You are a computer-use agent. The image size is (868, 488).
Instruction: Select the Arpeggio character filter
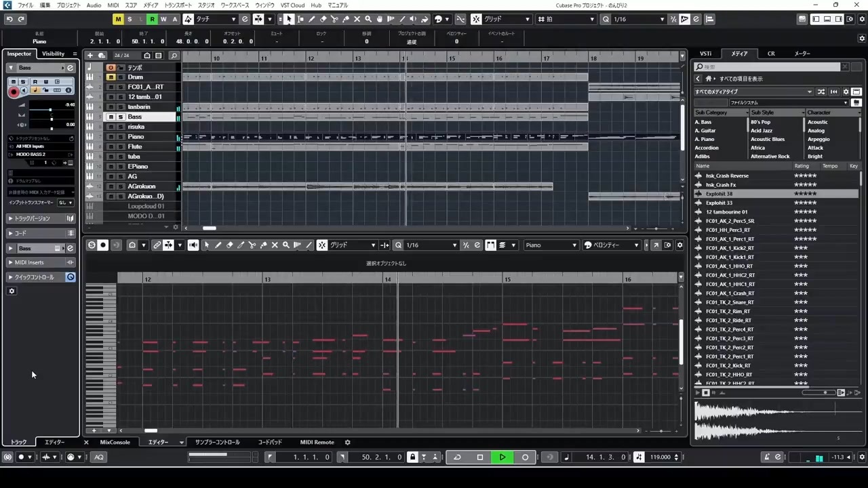click(818, 139)
